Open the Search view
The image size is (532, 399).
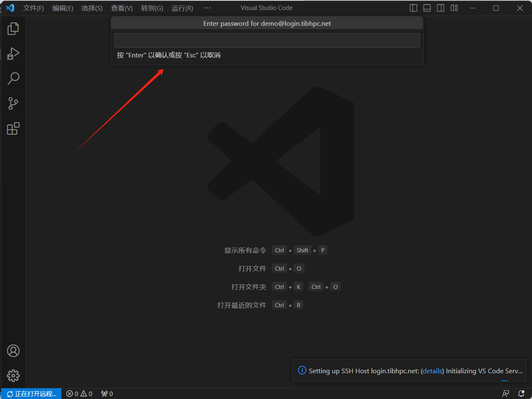point(13,79)
